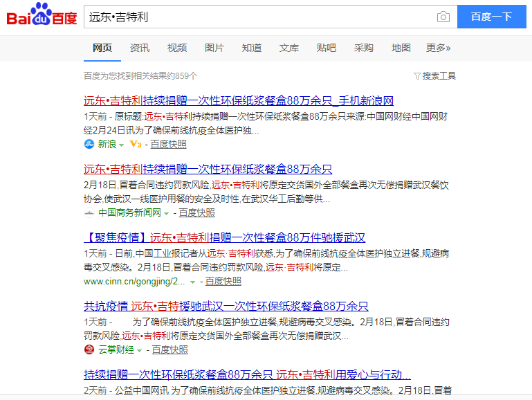Expand the dropdown arrow next to 新浪
The width and height of the screenshot is (532, 400).
[x=122, y=145]
